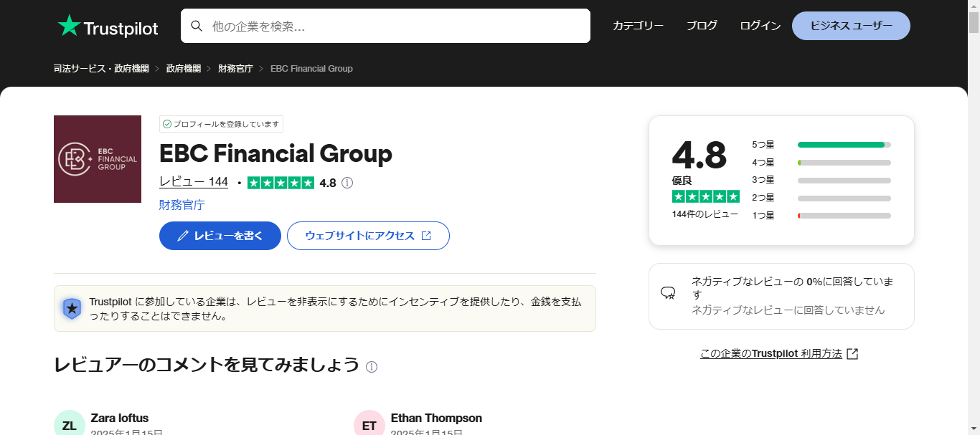Click the magnifying glass search icon
Image resolution: width=980 pixels, height=435 pixels.
tap(197, 26)
